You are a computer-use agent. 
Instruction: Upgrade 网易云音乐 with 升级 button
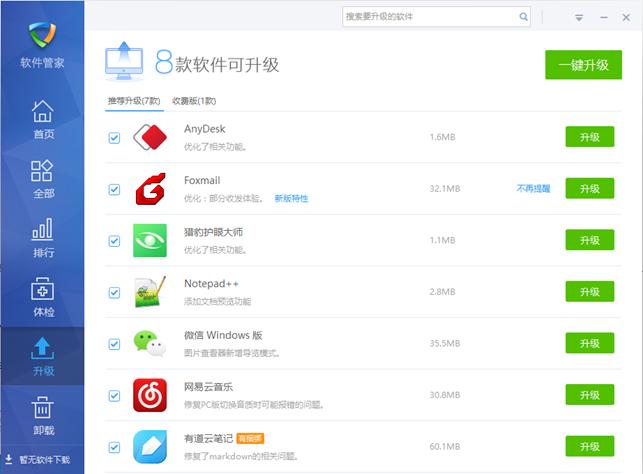click(x=590, y=395)
